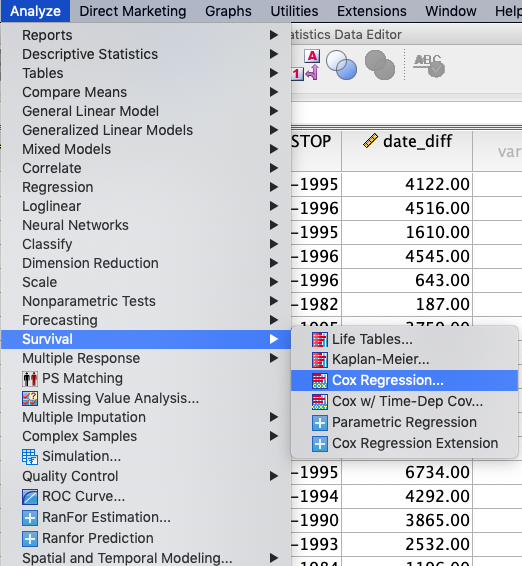Choose Life Tables from Survival submenu
The image size is (522, 566).
(404, 339)
